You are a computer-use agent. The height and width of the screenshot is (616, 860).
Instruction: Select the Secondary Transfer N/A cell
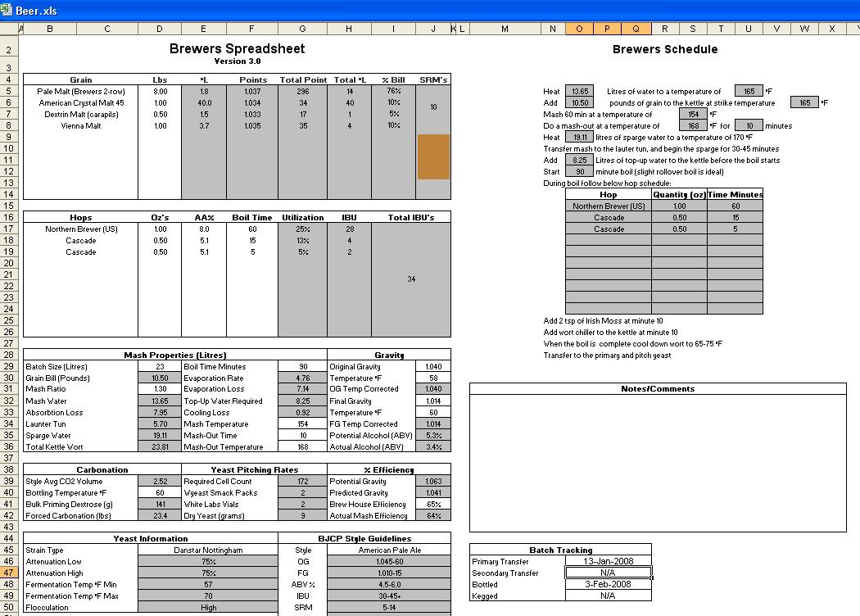click(x=609, y=573)
